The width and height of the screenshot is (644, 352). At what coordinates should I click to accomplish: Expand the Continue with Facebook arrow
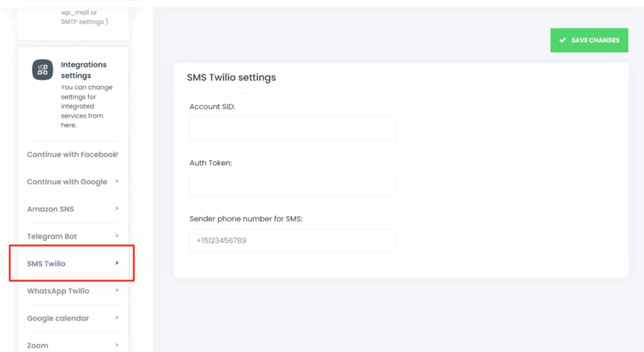tap(117, 154)
